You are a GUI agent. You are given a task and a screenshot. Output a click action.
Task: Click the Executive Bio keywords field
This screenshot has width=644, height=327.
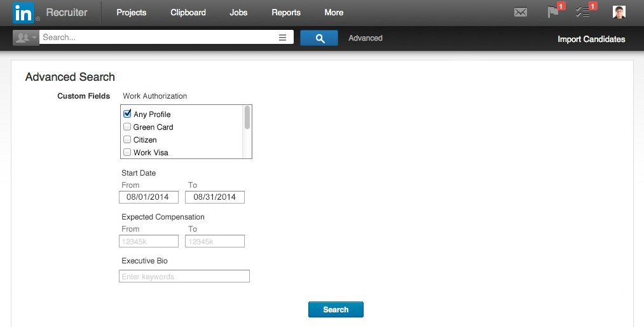184,277
